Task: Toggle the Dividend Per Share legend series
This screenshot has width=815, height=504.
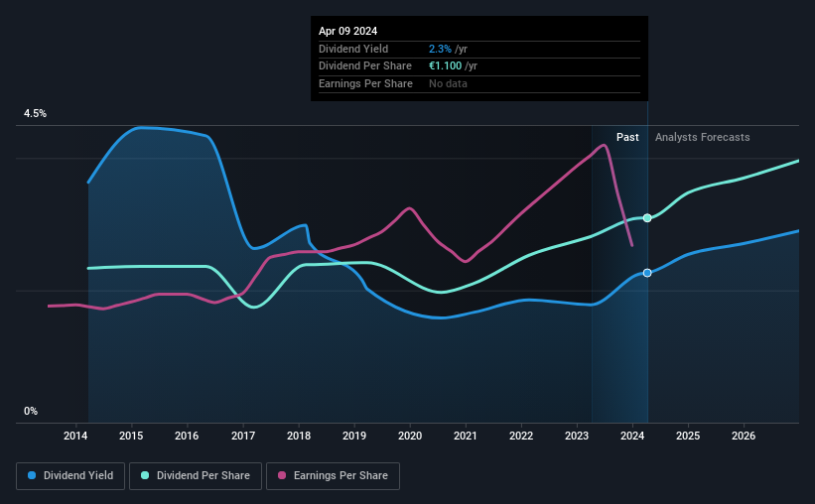Action: pos(196,476)
